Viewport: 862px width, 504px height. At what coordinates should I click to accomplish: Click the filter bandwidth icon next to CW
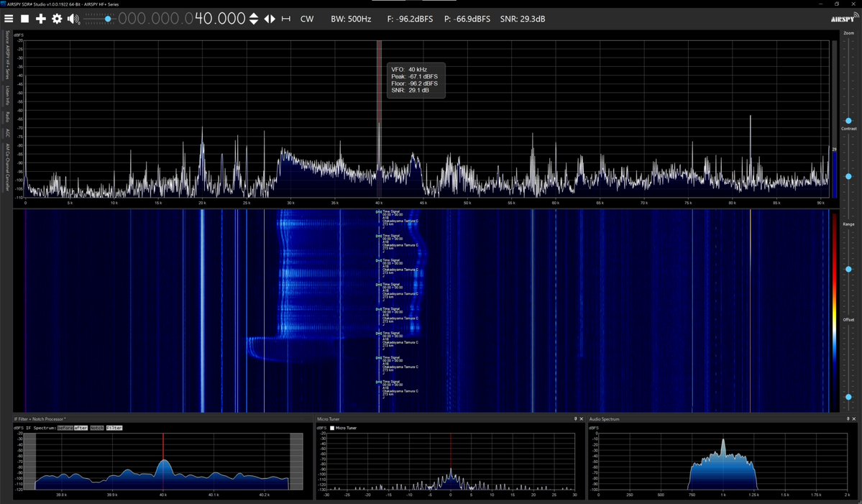[x=288, y=19]
